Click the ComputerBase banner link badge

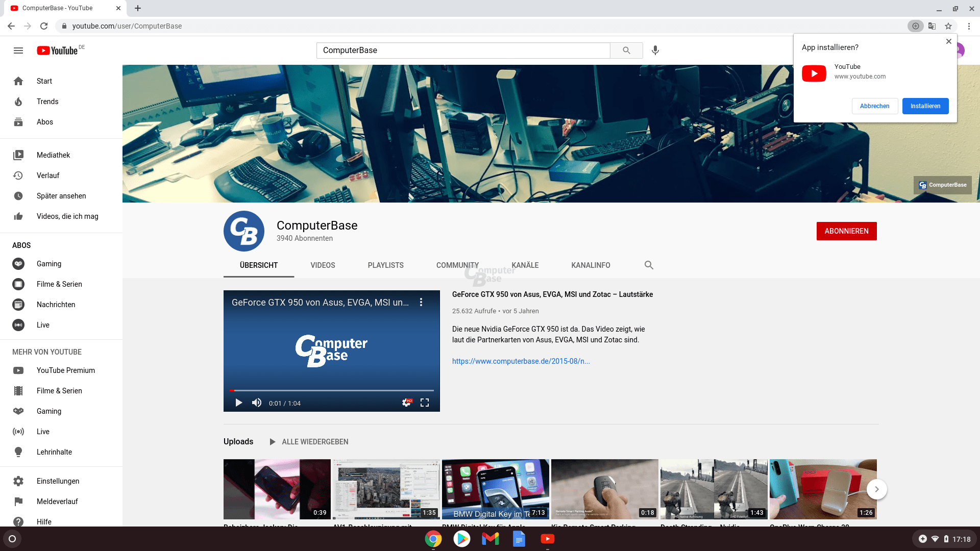[942, 185]
